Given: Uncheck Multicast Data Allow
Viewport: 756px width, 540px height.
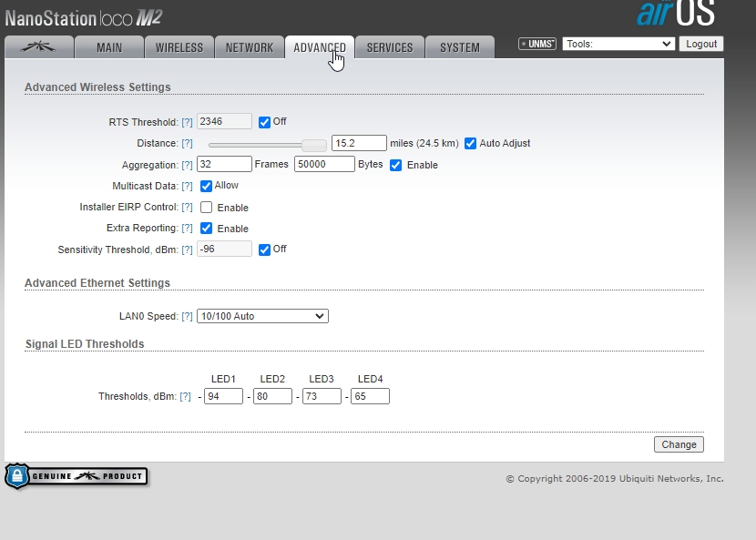Looking at the screenshot, I should pyautogui.click(x=206, y=186).
